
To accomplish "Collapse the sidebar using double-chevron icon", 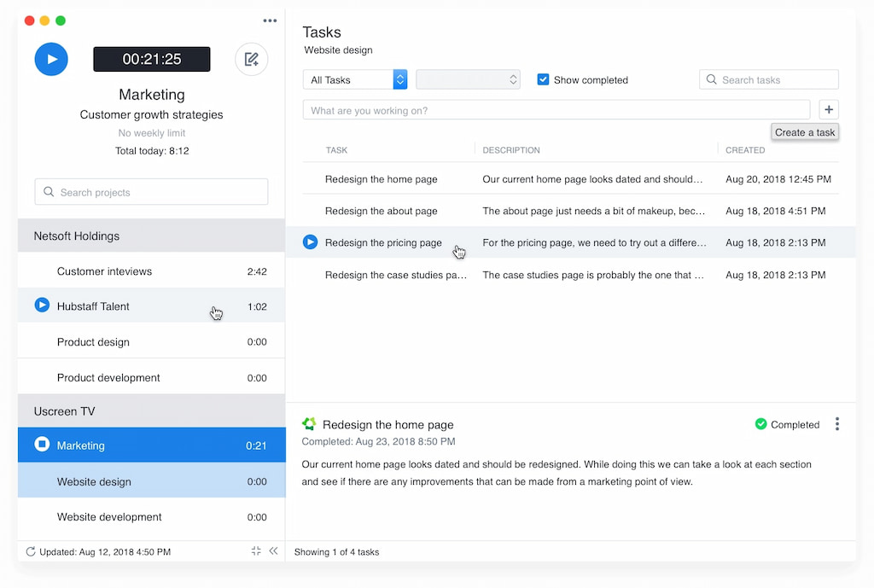I will (x=274, y=551).
